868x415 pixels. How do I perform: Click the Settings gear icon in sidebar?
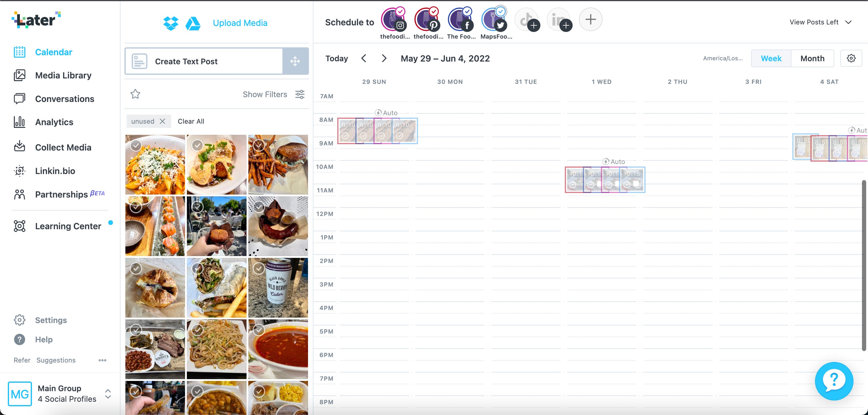pos(20,320)
